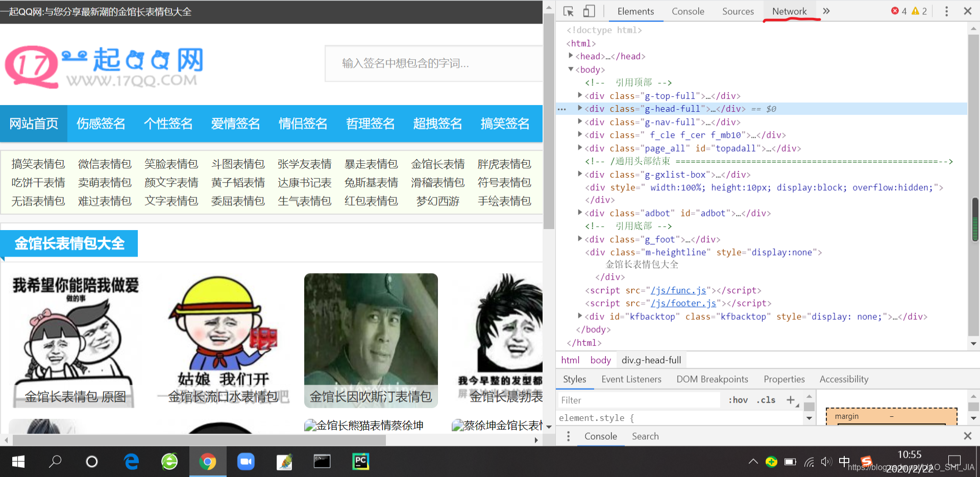Switch to the Console panel tab
Screen dimensions: 980x477
coord(687,11)
